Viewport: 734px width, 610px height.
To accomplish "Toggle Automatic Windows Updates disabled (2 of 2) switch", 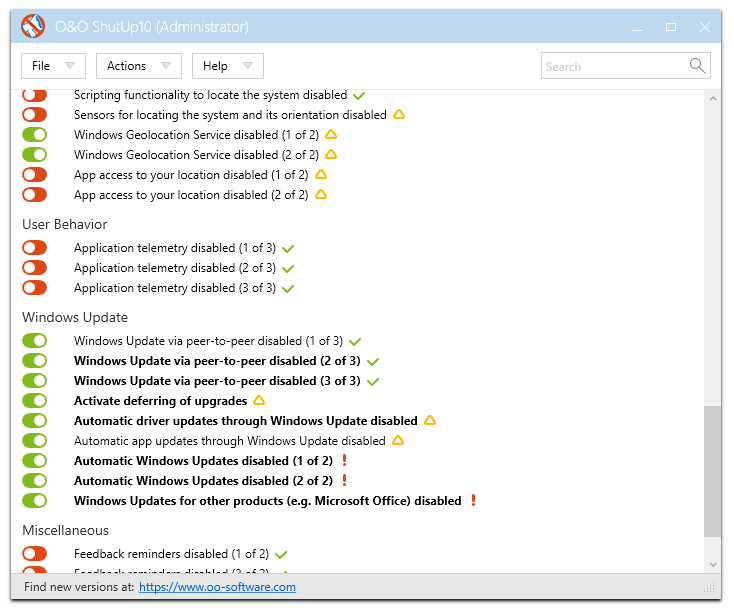I will click(35, 480).
